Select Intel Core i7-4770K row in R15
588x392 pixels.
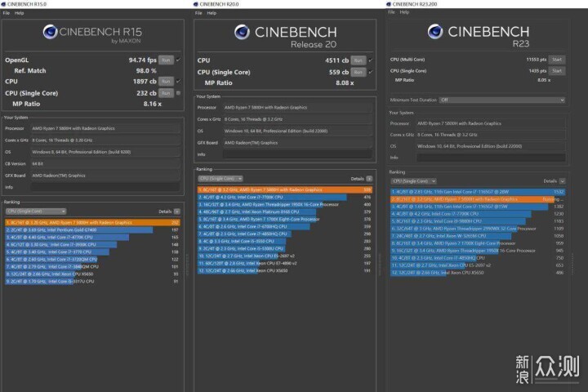point(92,238)
